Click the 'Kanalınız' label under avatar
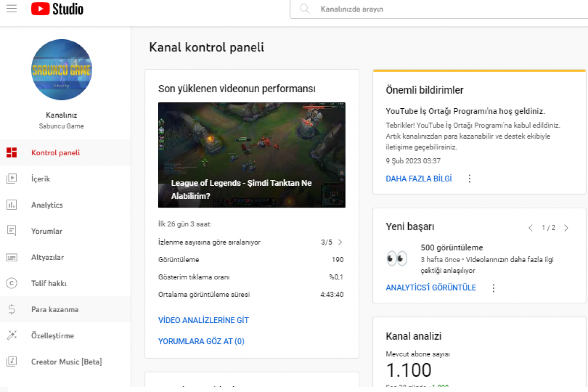588x392 pixels. pos(61,115)
